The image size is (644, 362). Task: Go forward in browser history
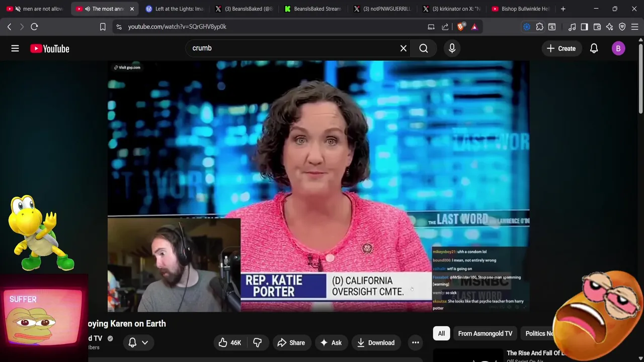[x=22, y=27]
